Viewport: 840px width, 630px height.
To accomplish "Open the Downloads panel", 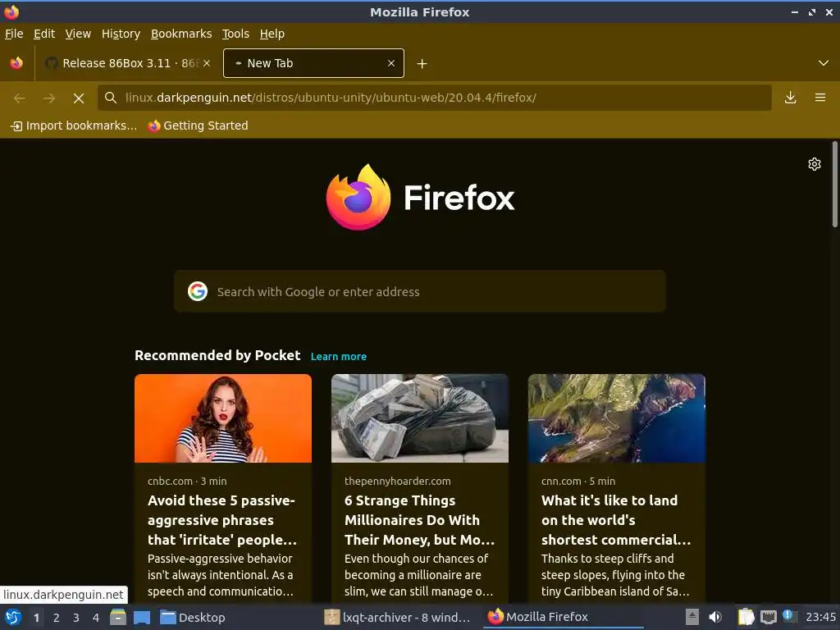I will 790,98.
